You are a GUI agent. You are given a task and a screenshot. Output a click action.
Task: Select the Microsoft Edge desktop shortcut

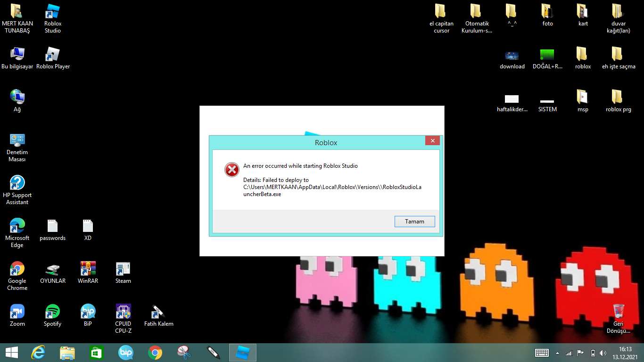pyautogui.click(x=17, y=233)
